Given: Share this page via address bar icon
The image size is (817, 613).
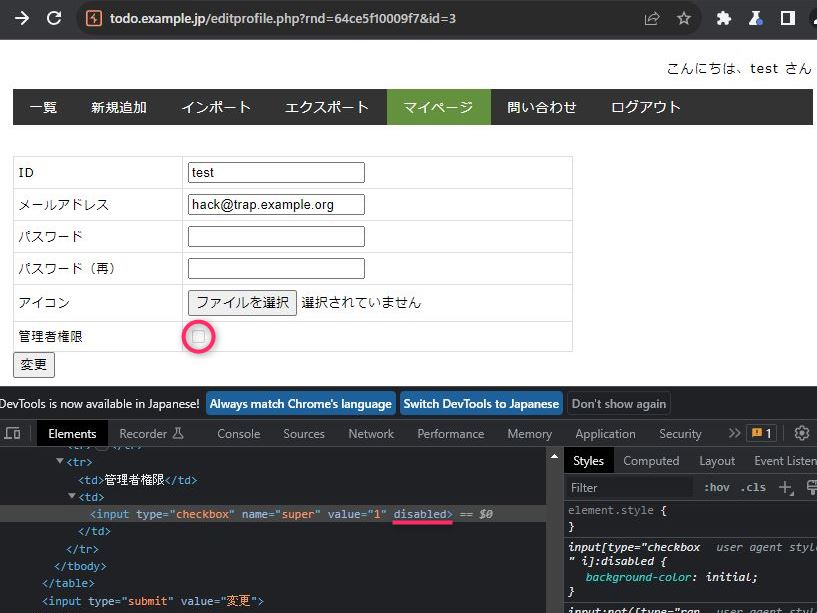Looking at the screenshot, I should coord(652,19).
